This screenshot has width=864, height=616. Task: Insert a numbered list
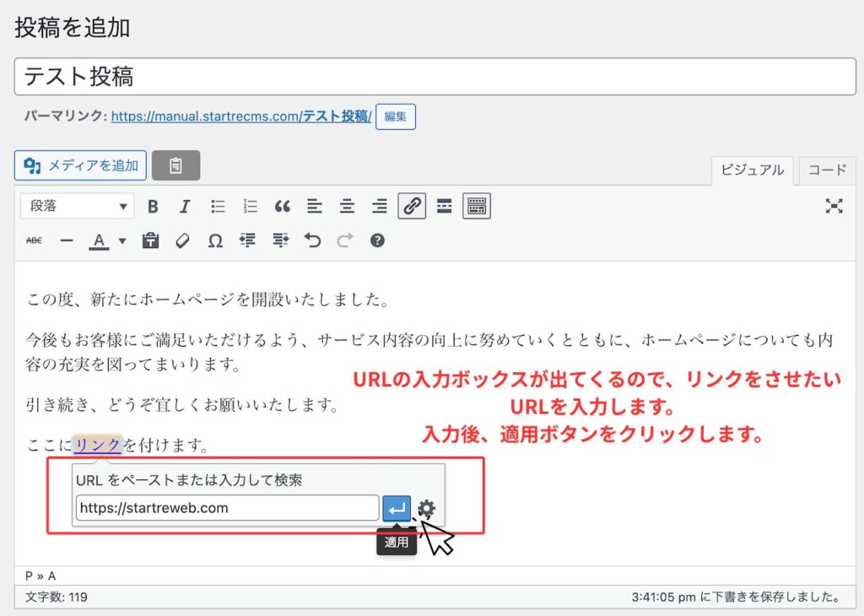(x=250, y=206)
